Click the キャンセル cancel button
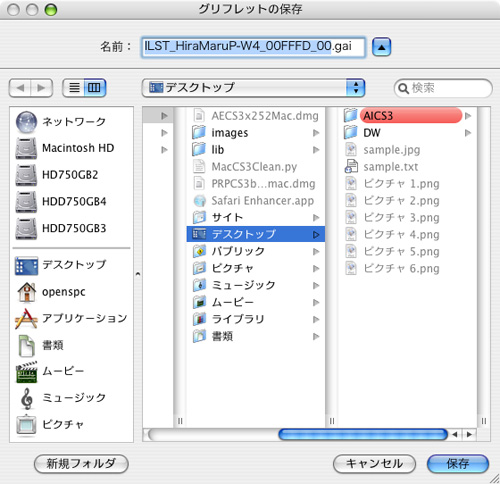The image size is (500, 484). (374, 463)
